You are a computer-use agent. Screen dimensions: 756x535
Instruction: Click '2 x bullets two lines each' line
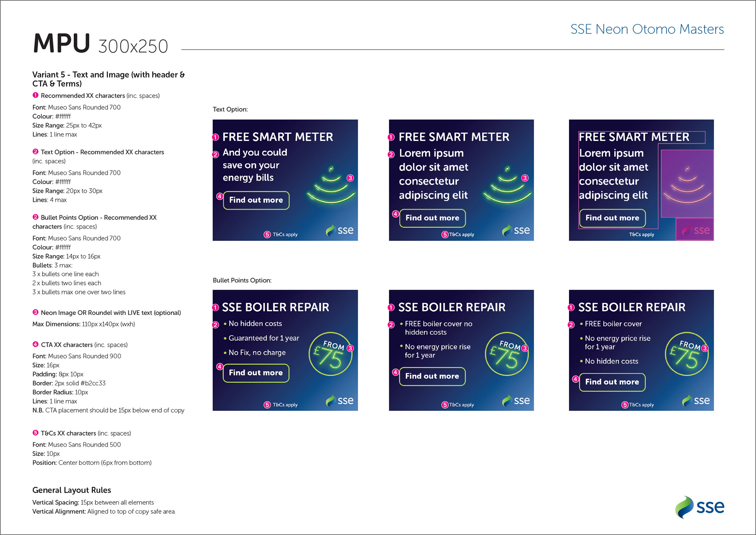point(67,283)
